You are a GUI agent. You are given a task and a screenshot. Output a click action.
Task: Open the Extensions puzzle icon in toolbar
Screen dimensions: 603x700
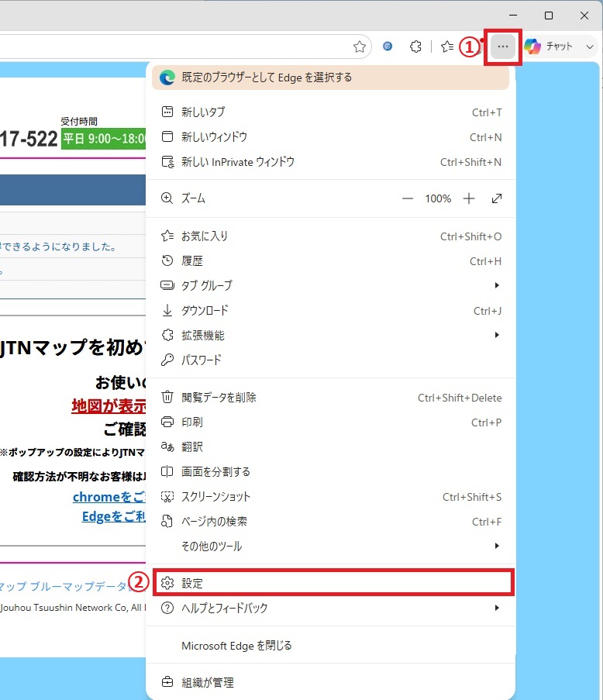(x=415, y=47)
